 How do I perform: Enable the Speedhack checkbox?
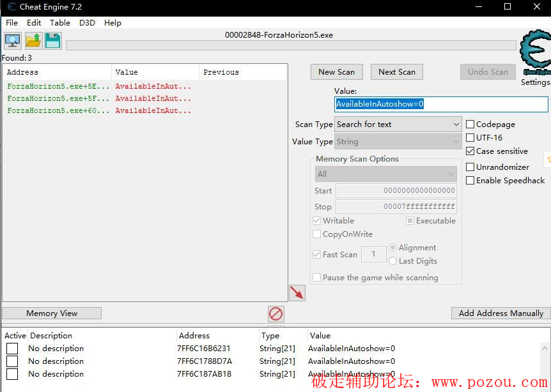click(470, 181)
